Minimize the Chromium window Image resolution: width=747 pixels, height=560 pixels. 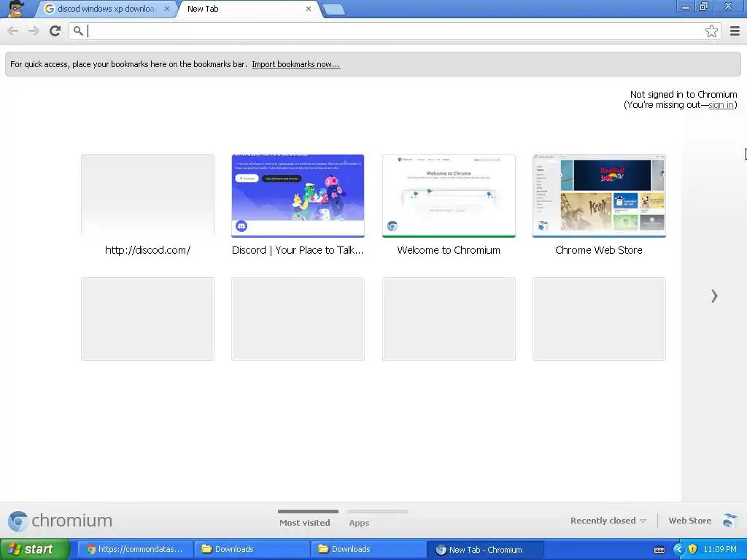point(686,7)
